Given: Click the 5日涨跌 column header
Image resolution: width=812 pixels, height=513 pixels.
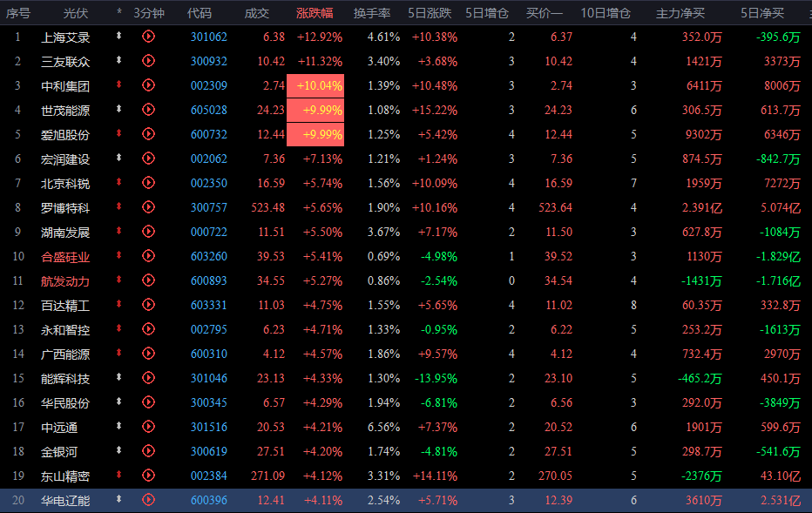Looking at the screenshot, I should 430,13.
